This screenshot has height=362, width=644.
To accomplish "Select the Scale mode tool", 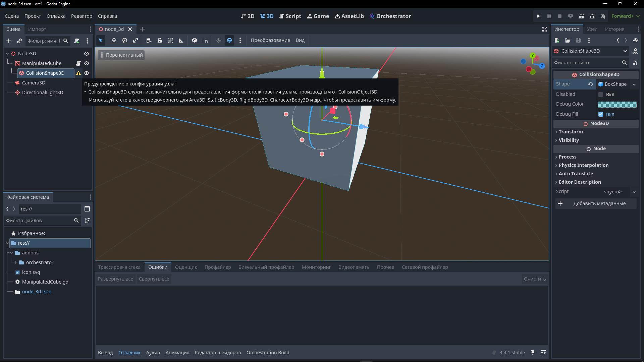I will [136, 40].
